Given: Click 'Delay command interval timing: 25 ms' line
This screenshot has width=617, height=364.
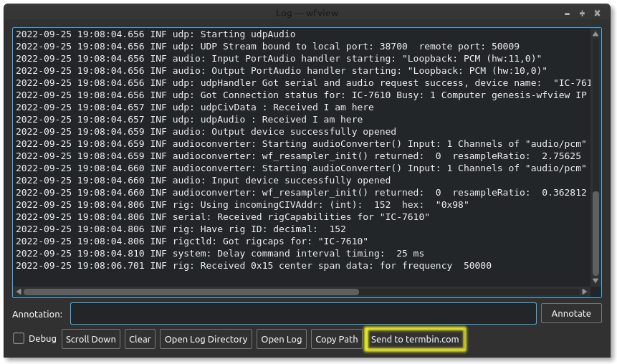Looking at the screenshot, I should 220,254.
